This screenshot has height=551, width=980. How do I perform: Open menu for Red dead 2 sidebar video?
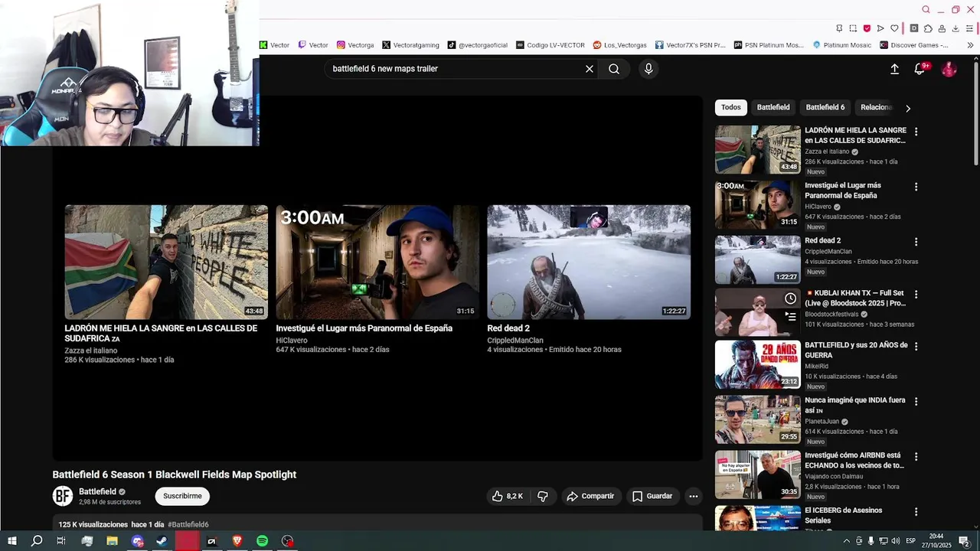[x=916, y=242]
